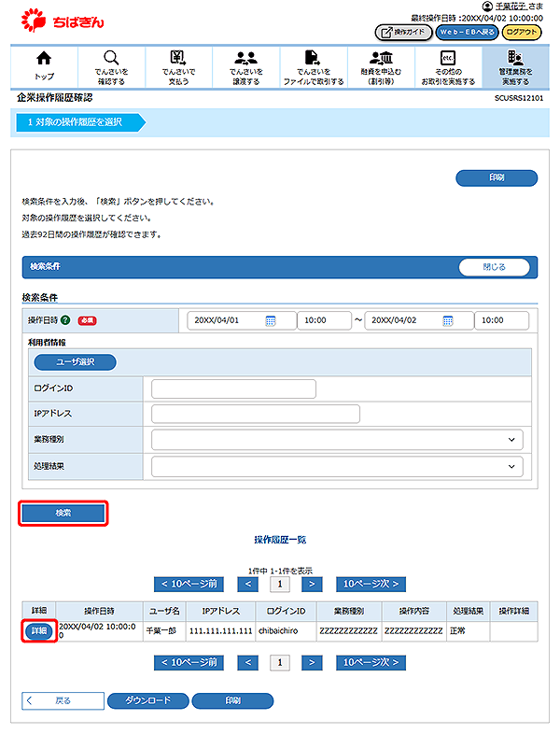
Task: Click the 戻る button
Action: [63, 700]
